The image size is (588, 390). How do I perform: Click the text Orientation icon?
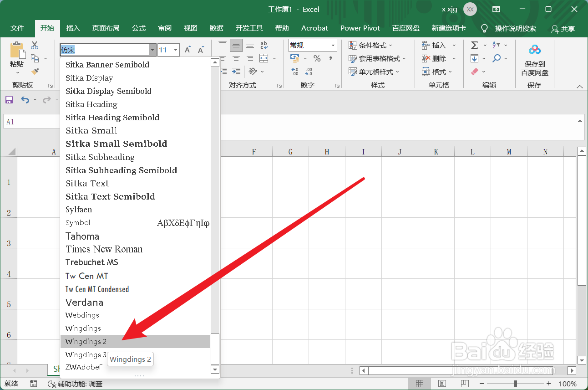[253, 72]
